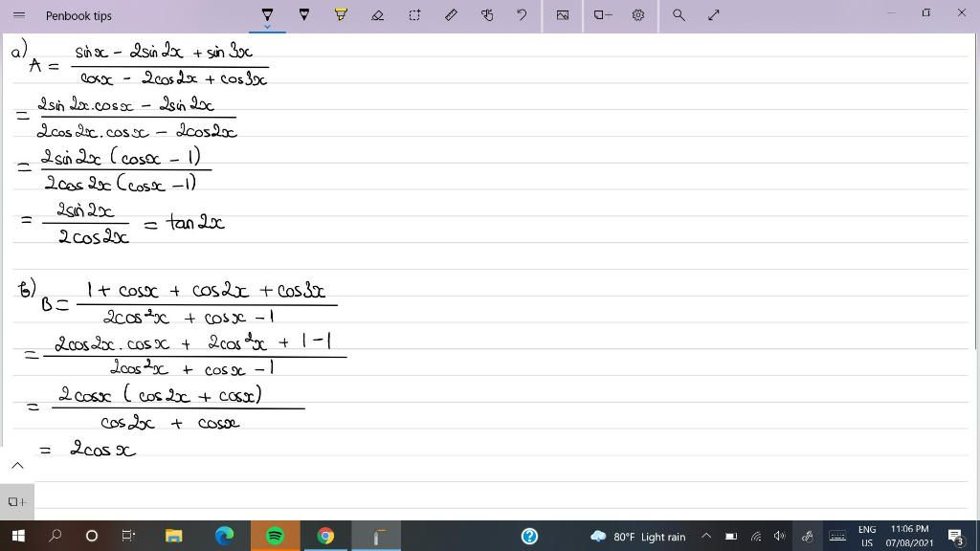
Task: Launch Cortana from the taskbar
Action: [91, 536]
